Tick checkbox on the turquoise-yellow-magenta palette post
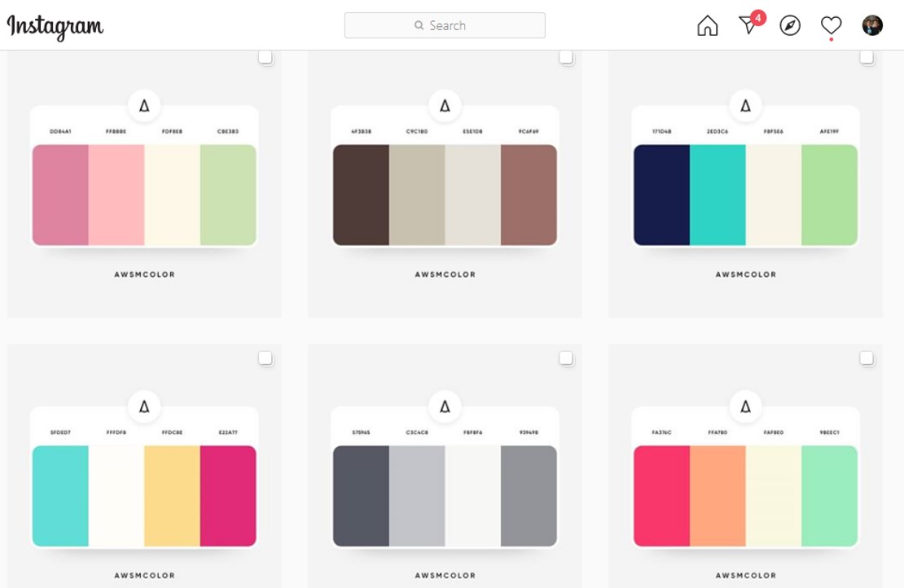 click(x=265, y=358)
